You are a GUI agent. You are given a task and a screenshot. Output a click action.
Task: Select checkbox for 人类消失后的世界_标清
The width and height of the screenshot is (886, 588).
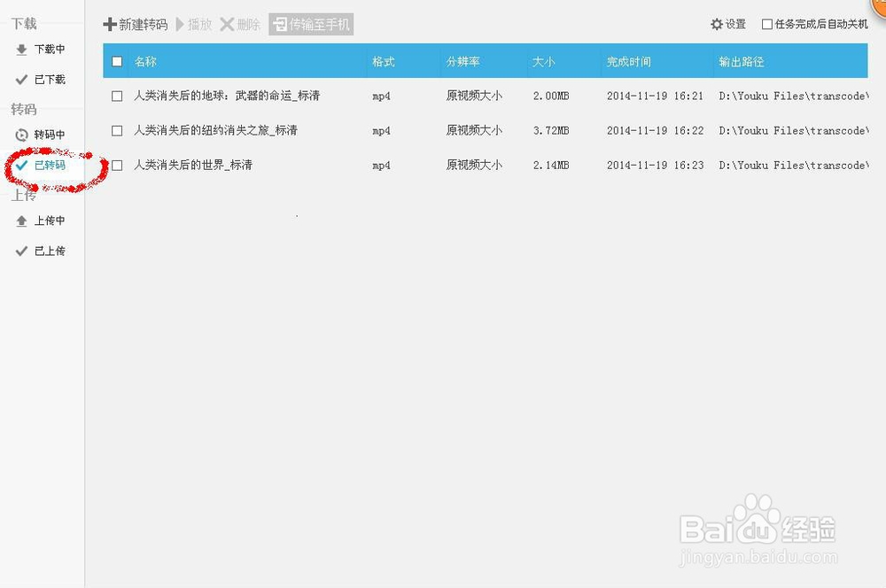pyautogui.click(x=116, y=165)
